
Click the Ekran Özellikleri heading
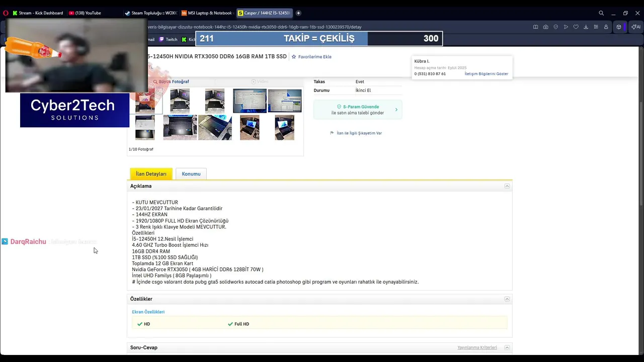148,312
